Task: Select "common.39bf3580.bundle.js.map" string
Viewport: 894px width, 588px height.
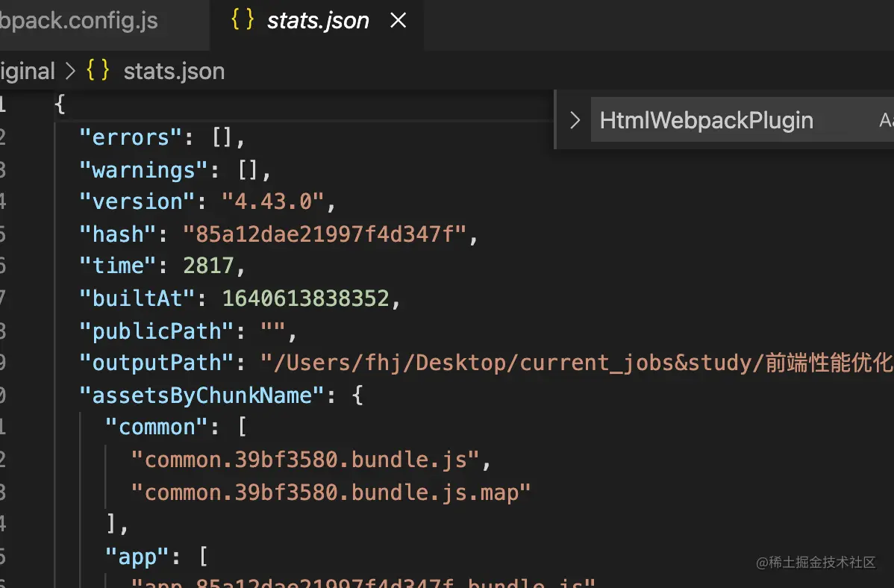Action: pyautogui.click(x=331, y=492)
